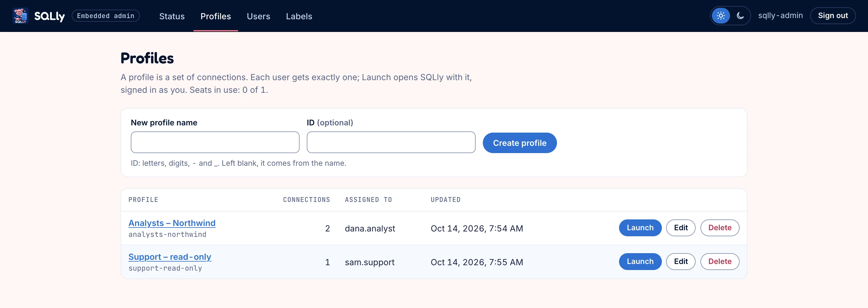Click the Create profile button

[520, 143]
